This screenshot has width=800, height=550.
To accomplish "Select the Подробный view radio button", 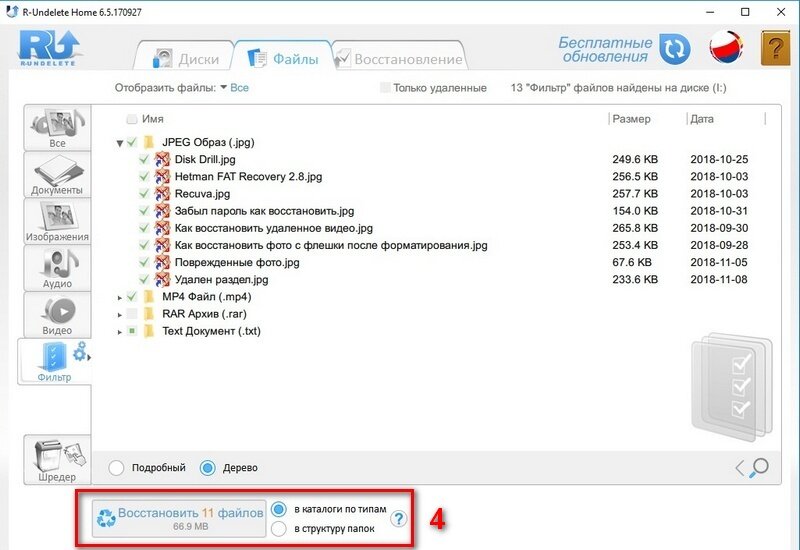I will 116,468.
